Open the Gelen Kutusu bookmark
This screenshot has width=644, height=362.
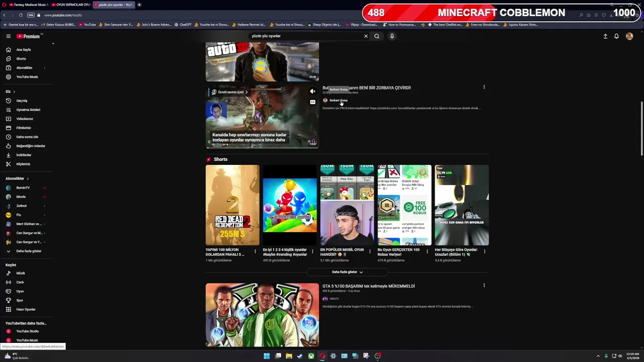pos(58,25)
